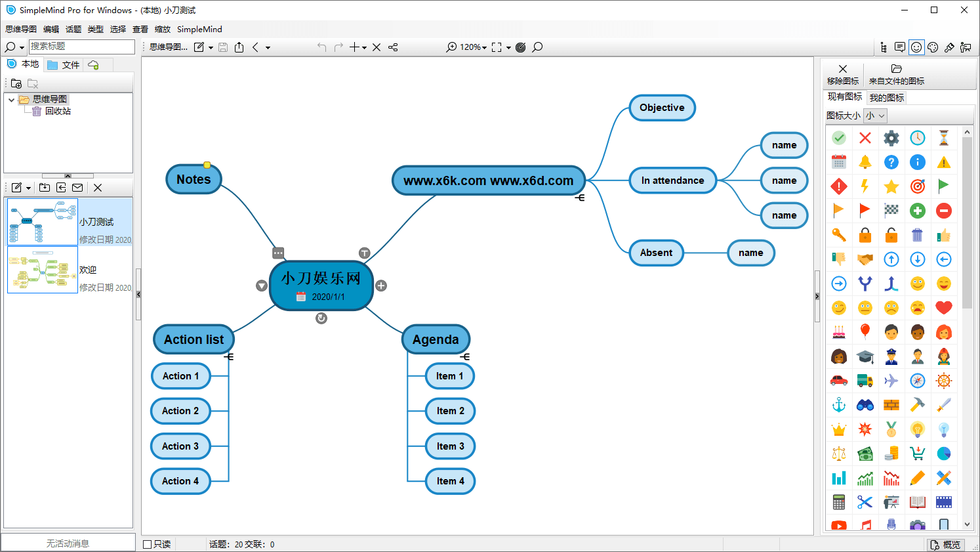Click the 移除图标 button
This screenshot has height=552, width=980.
coord(842,75)
